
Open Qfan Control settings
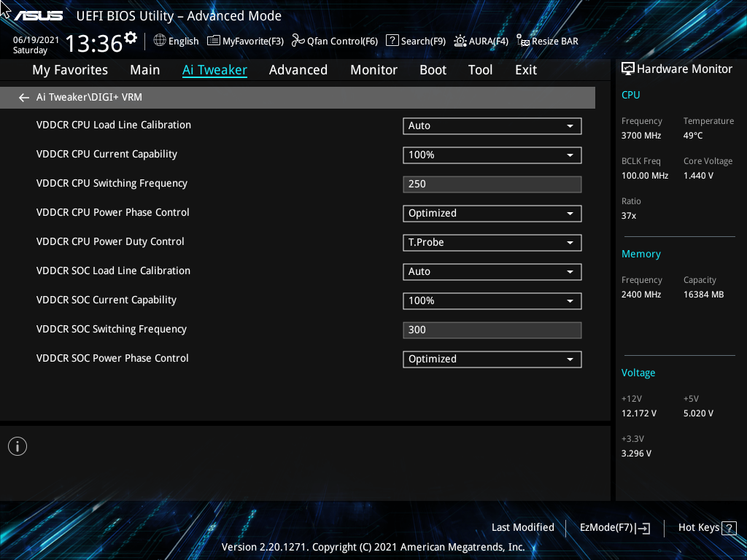334,41
